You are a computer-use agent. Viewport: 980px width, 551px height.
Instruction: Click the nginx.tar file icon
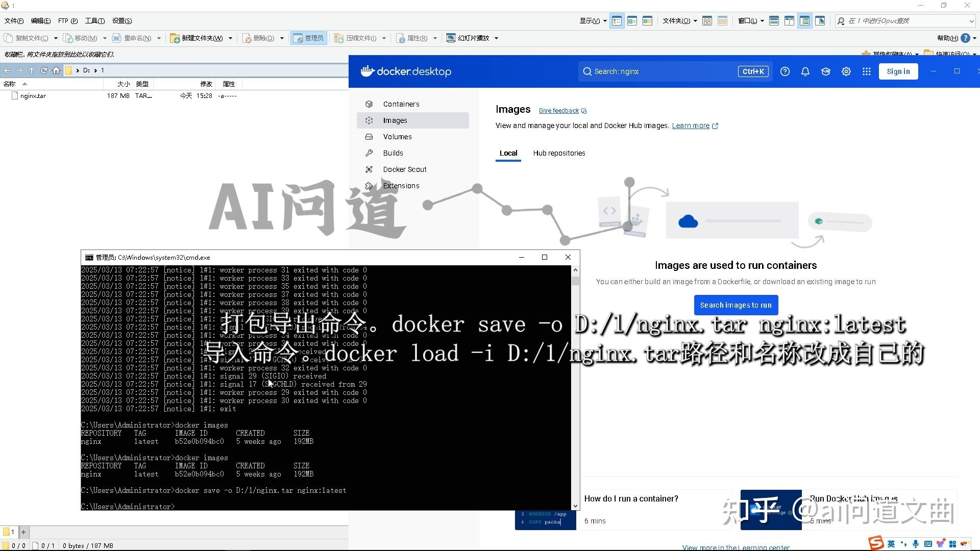(15, 96)
